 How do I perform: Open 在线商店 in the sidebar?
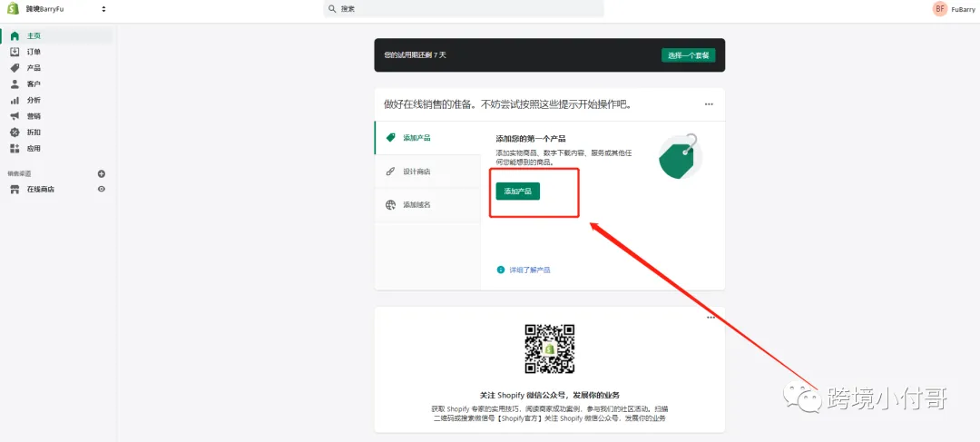(41, 190)
